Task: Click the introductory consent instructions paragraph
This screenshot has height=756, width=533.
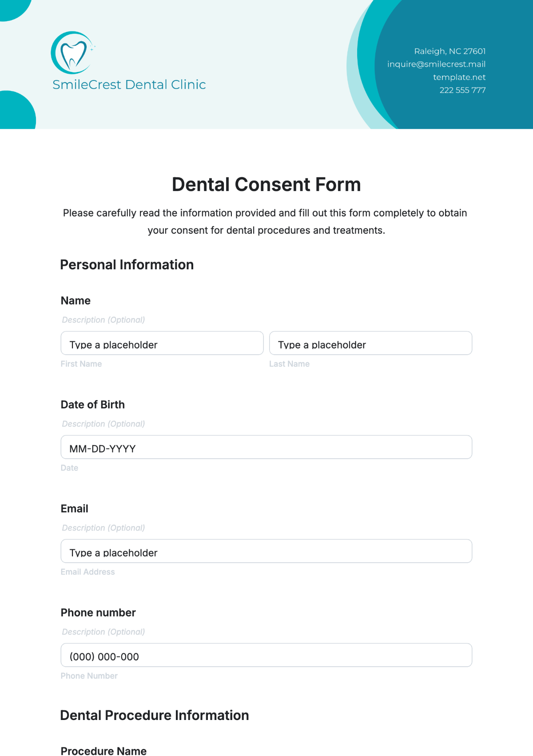Action: click(265, 222)
